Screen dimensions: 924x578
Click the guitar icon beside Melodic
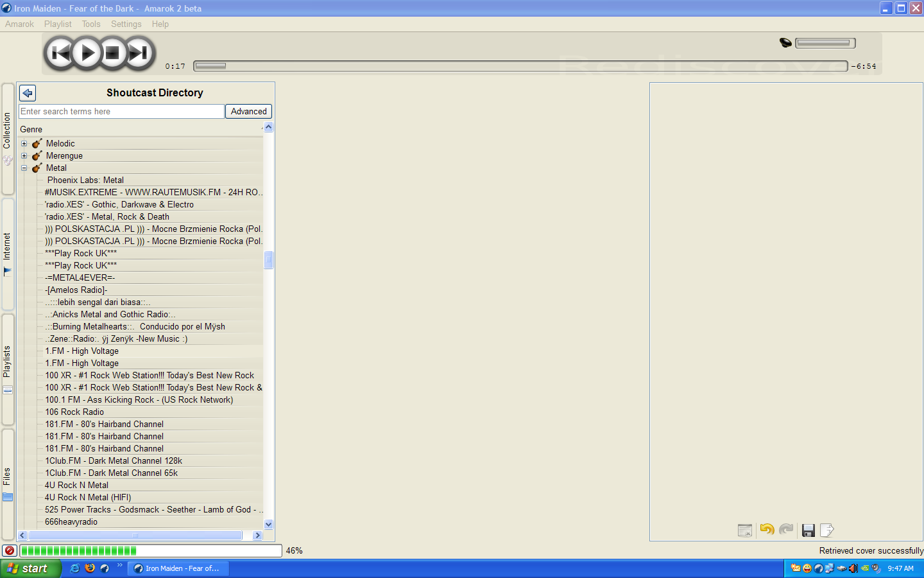tap(37, 143)
